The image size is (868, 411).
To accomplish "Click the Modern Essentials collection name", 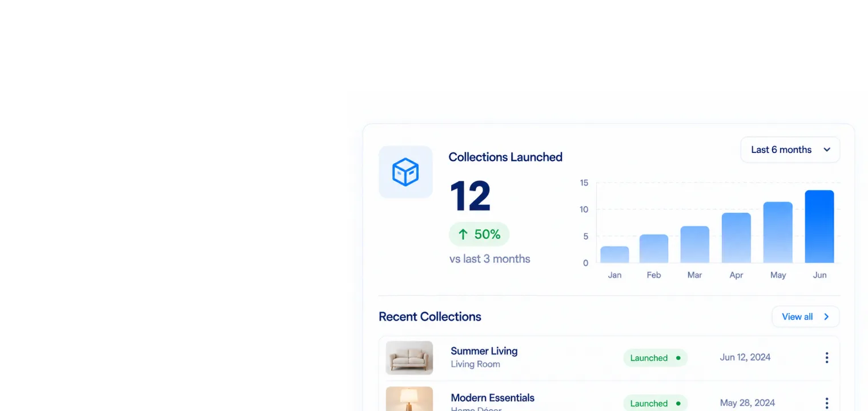I will coord(493,398).
